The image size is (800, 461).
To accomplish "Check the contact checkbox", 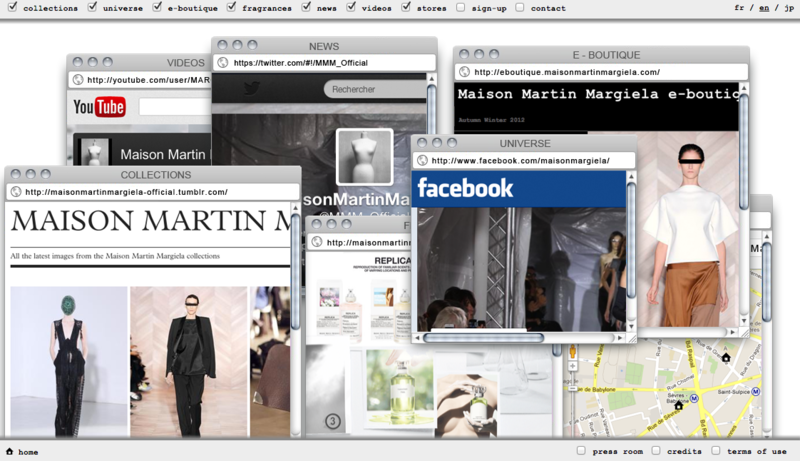I will [519, 8].
